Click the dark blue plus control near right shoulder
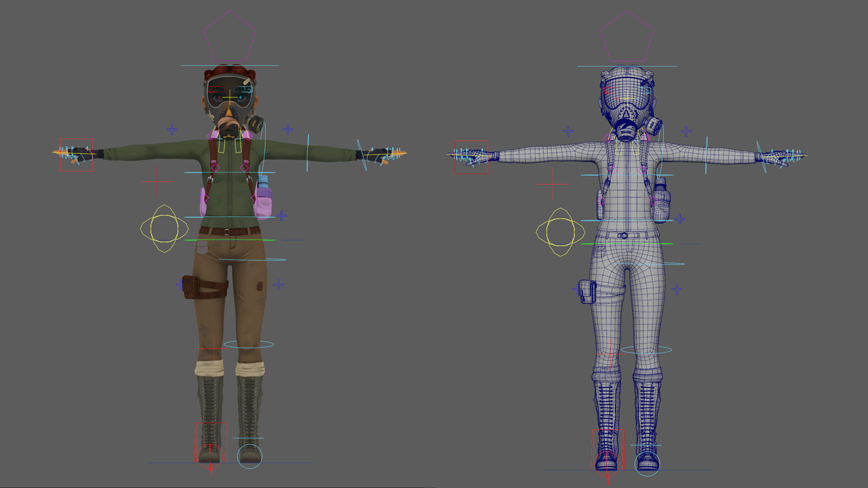The height and width of the screenshot is (488, 868). click(x=287, y=130)
